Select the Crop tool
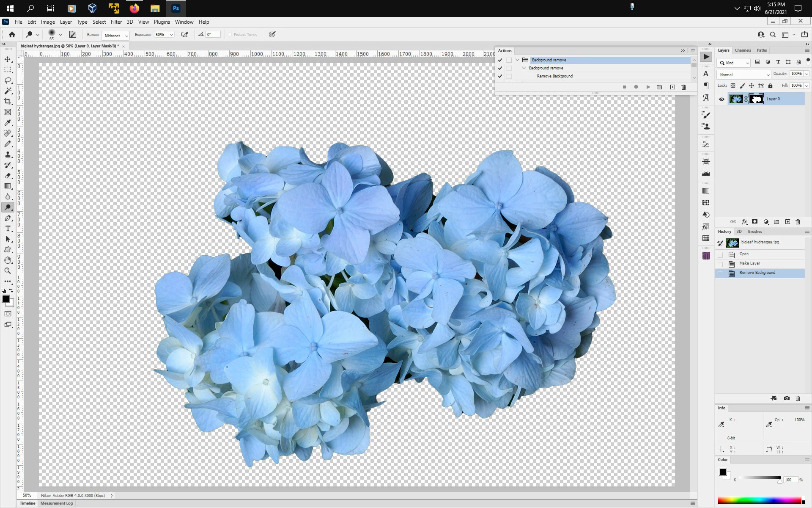The height and width of the screenshot is (508, 812). (x=8, y=102)
